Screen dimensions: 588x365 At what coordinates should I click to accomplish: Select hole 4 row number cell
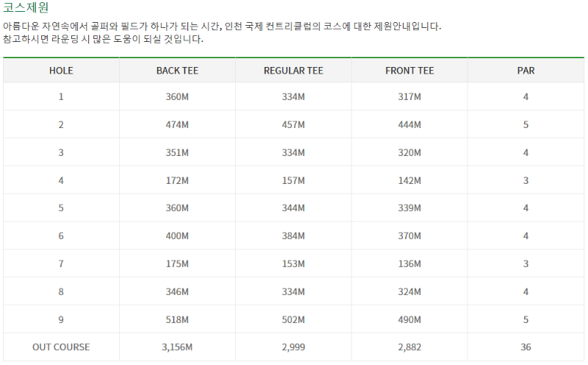coord(61,180)
